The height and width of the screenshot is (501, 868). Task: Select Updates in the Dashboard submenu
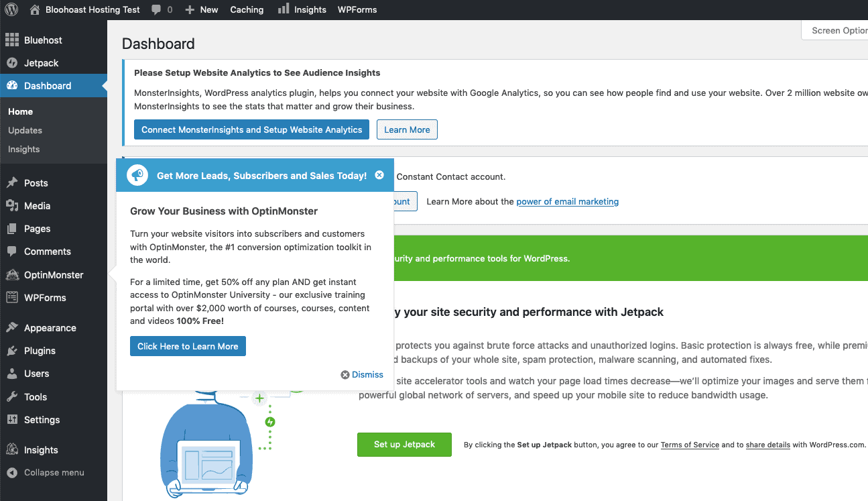coord(25,130)
